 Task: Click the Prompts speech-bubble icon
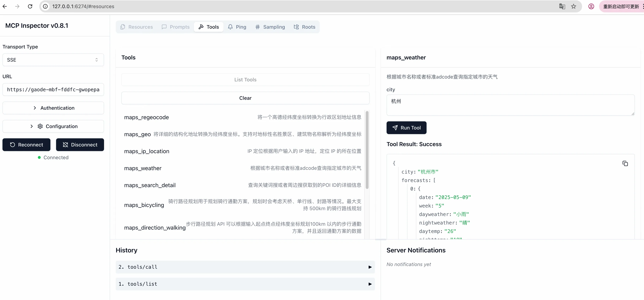pyautogui.click(x=165, y=27)
